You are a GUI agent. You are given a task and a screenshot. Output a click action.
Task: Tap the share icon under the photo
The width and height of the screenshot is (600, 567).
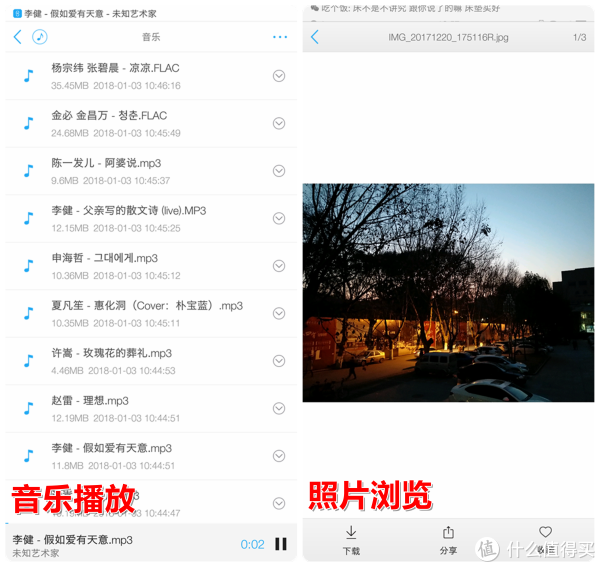[x=448, y=539]
